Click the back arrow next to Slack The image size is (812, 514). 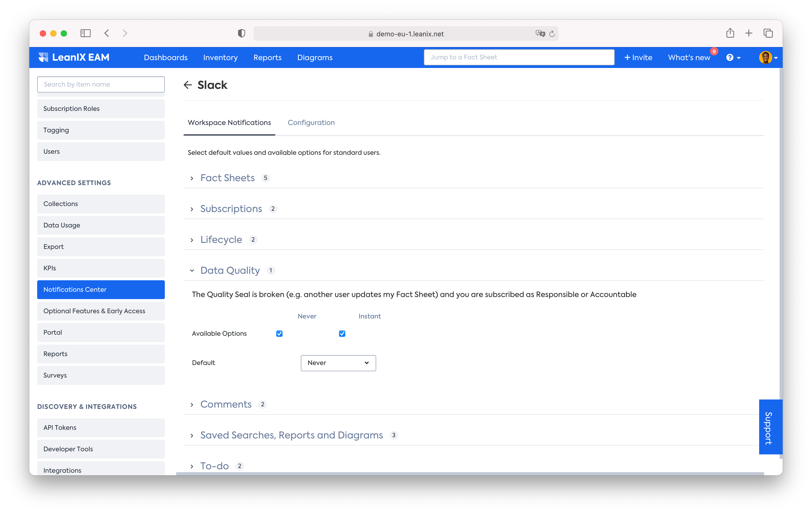(188, 85)
